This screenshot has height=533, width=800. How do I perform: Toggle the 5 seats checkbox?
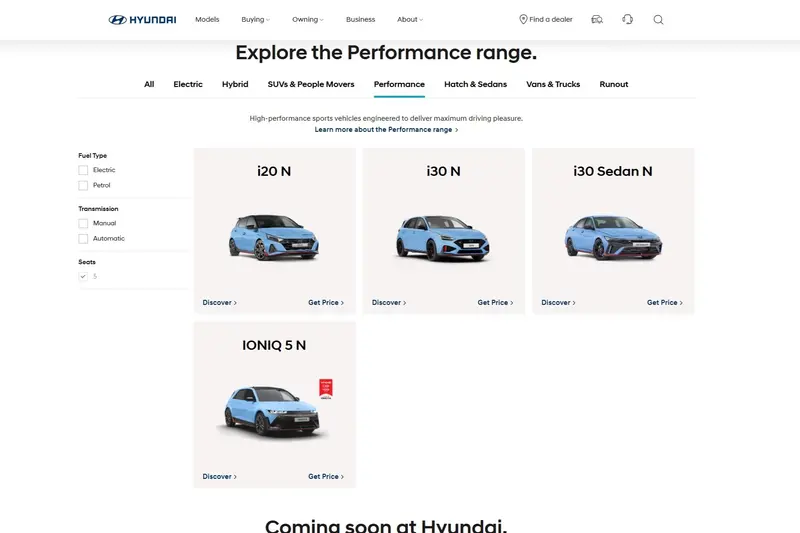[x=83, y=276]
